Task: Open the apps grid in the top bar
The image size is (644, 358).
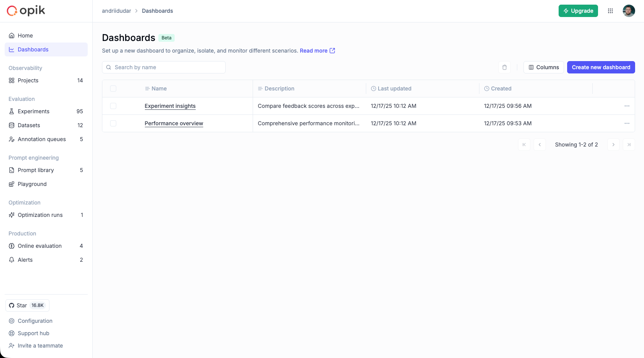Action: coord(610,11)
